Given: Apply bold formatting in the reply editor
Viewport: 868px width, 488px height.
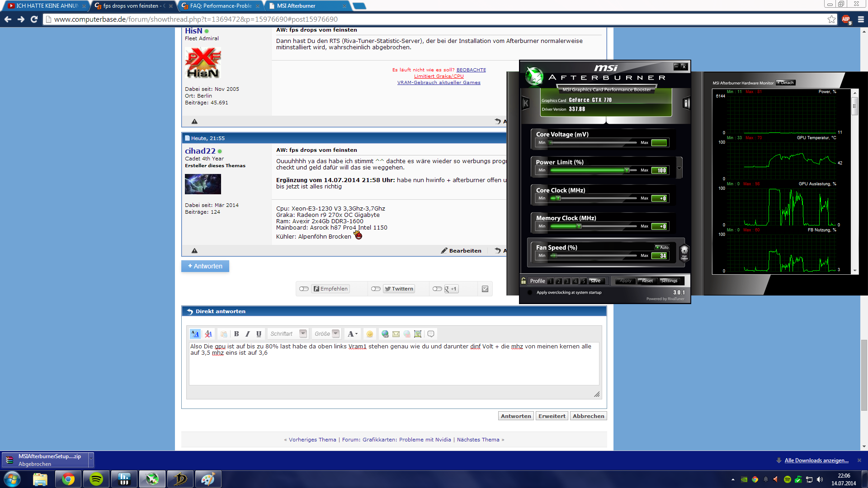Looking at the screenshot, I should click(236, 334).
